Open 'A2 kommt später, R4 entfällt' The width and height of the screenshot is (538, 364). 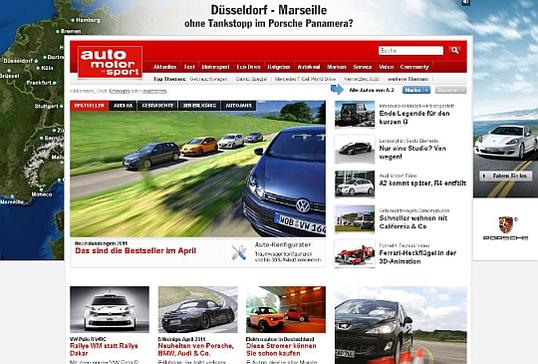pyautogui.click(x=422, y=183)
